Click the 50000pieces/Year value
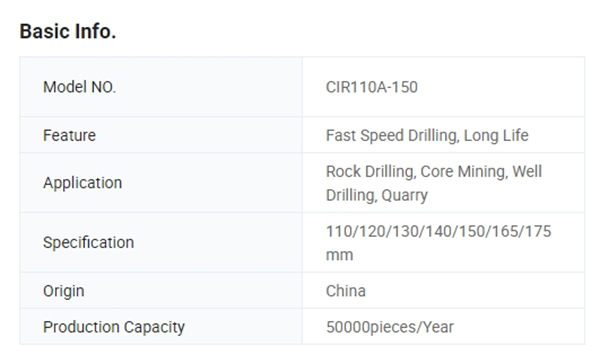600x364 pixels. [x=390, y=327]
